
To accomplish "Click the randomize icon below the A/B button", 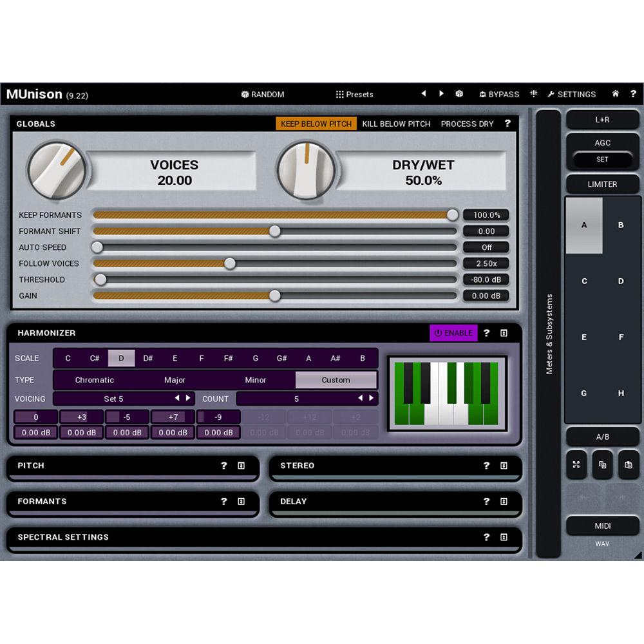I will 576,465.
